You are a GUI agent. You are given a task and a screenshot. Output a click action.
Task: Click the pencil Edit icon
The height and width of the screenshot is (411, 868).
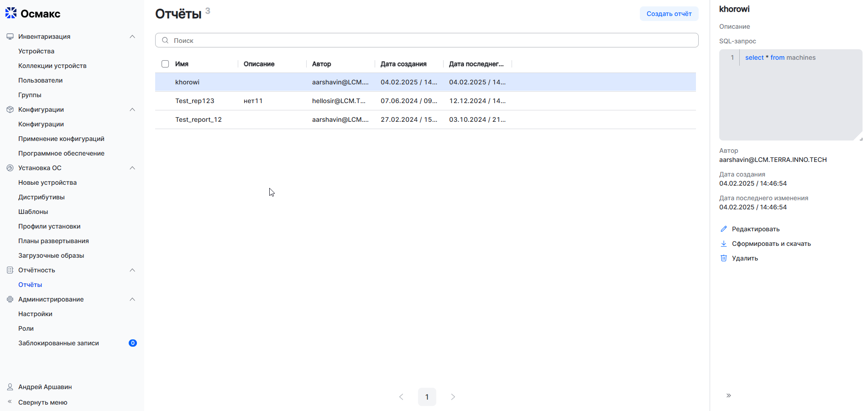(x=723, y=229)
